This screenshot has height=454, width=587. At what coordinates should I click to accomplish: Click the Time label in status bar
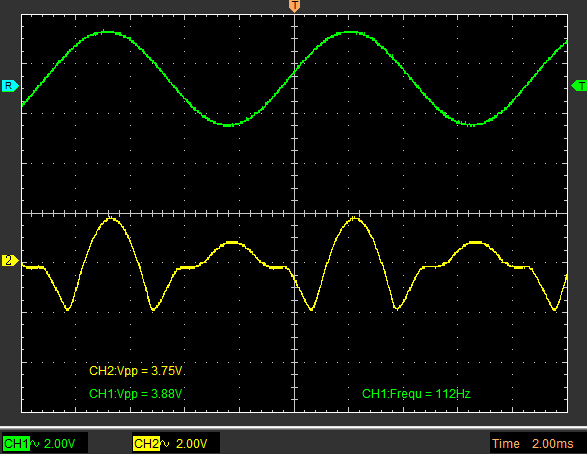click(506, 444)
